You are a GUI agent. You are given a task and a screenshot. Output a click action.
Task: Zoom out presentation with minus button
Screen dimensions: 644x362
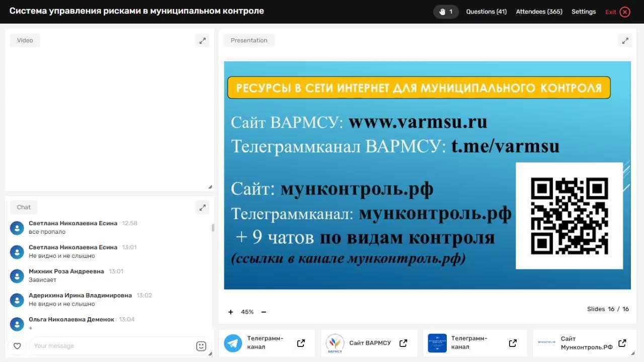pos(264,312)
